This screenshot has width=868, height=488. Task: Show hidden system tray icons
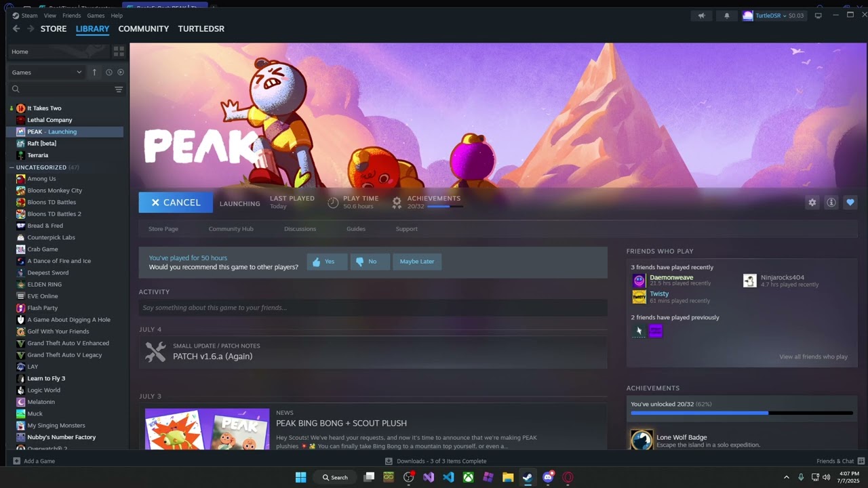pos(787,477)
